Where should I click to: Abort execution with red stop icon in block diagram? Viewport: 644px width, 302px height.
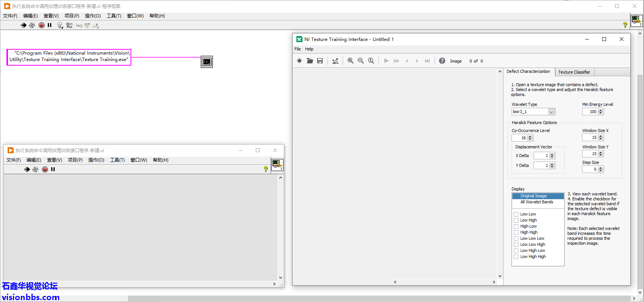coord(41,25)
